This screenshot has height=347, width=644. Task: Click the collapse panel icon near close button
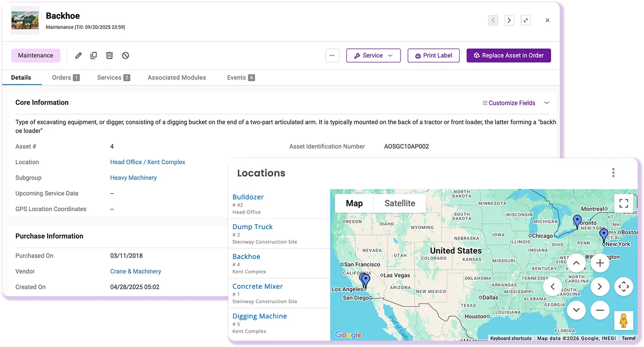[526, 20]
